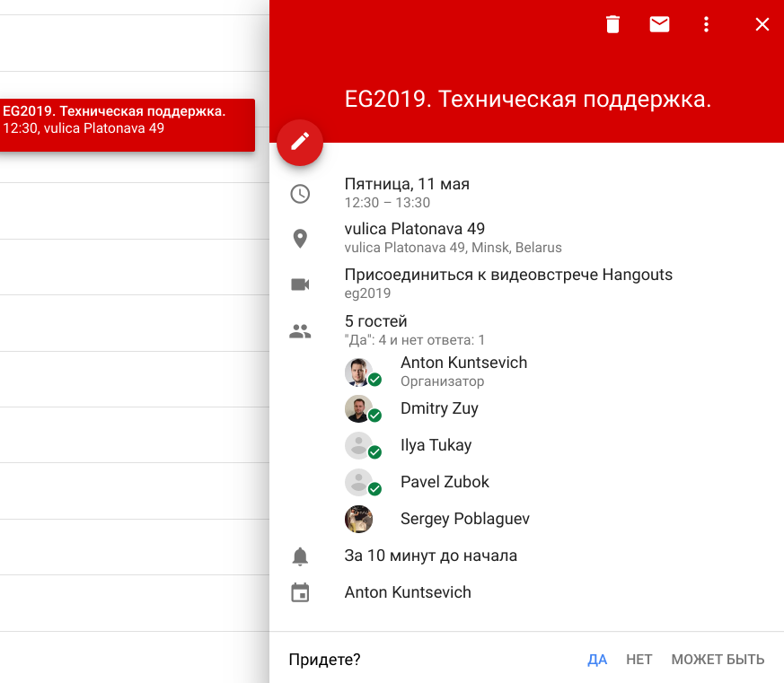
Task: Join the Hangouts video meeting link
Action: 508,275
